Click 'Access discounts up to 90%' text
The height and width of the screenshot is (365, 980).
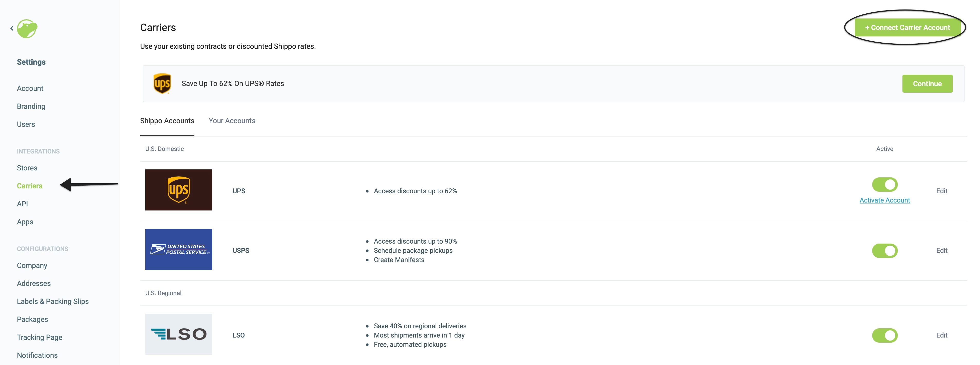coord(415,242)
